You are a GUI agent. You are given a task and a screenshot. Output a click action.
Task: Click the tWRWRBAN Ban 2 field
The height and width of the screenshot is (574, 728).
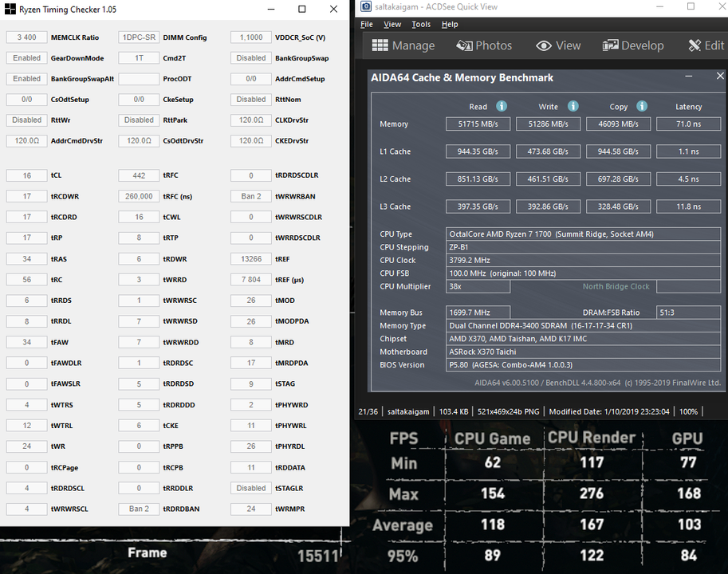click(251, 196)
